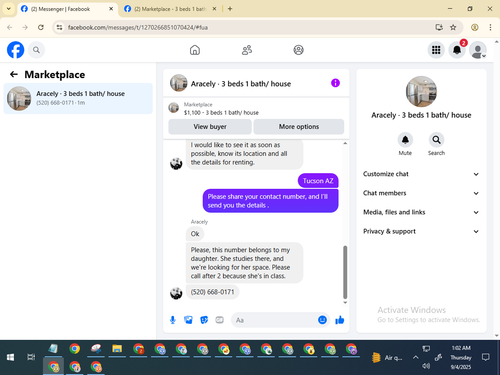Open the Notifications bell with badge
The height and width of the screenshot is (375, 500).
coord(457,50)
